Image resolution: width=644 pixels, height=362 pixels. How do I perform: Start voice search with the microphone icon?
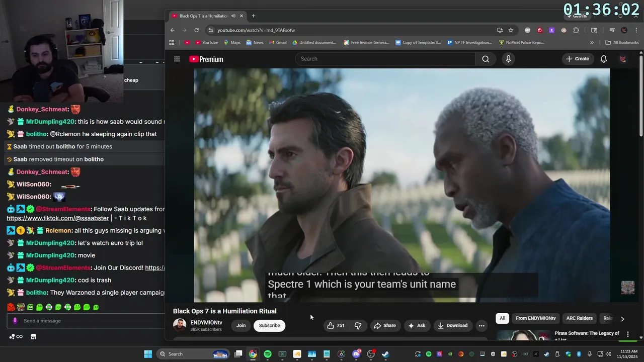(x=508, y=59)
